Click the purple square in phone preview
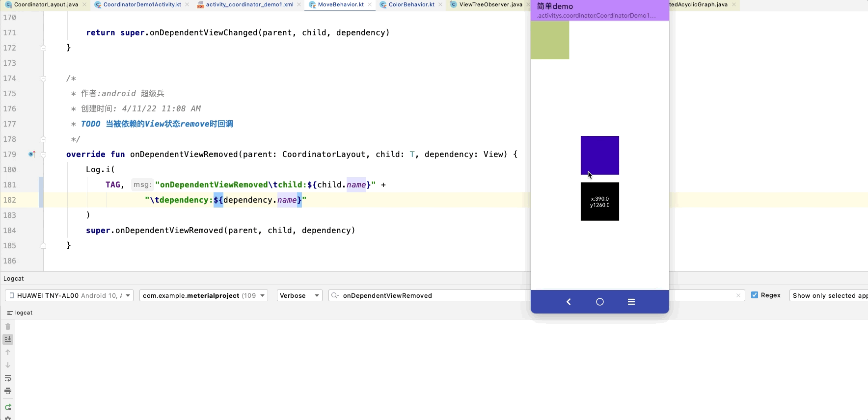The width and height of the screenshot is (868, 420). pos(600,155)
